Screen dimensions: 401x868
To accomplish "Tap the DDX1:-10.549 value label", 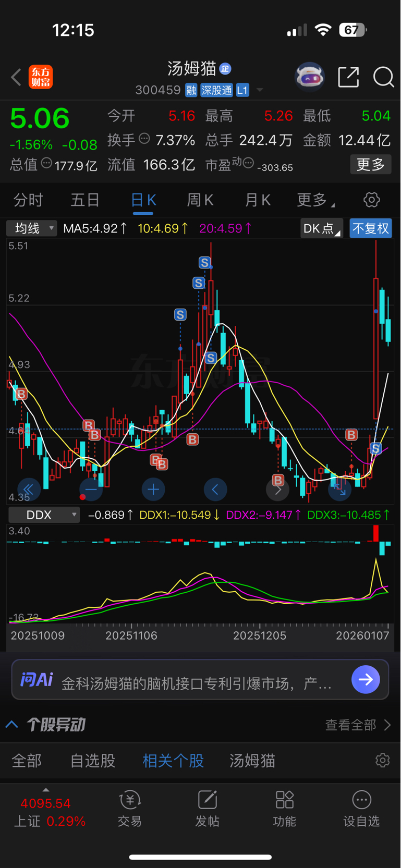I will point(179,515).
